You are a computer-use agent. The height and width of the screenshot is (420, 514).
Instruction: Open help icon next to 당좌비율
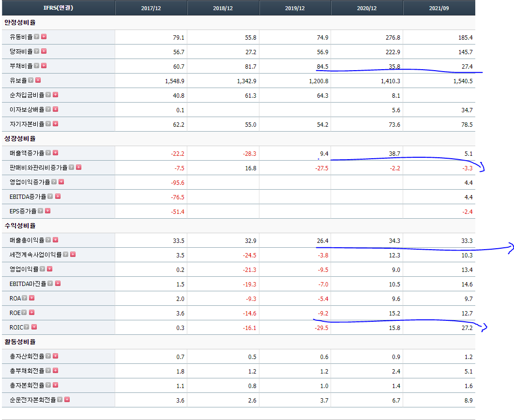[37, 51]
